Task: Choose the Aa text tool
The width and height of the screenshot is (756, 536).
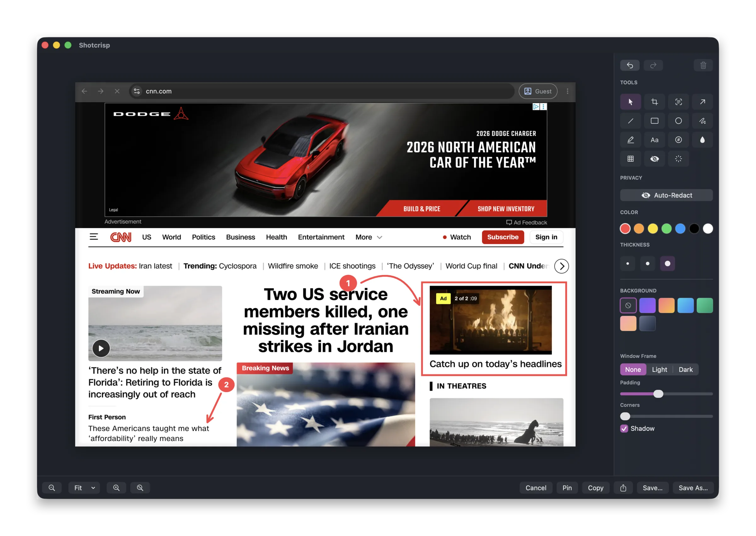Action: pos(655,140)
